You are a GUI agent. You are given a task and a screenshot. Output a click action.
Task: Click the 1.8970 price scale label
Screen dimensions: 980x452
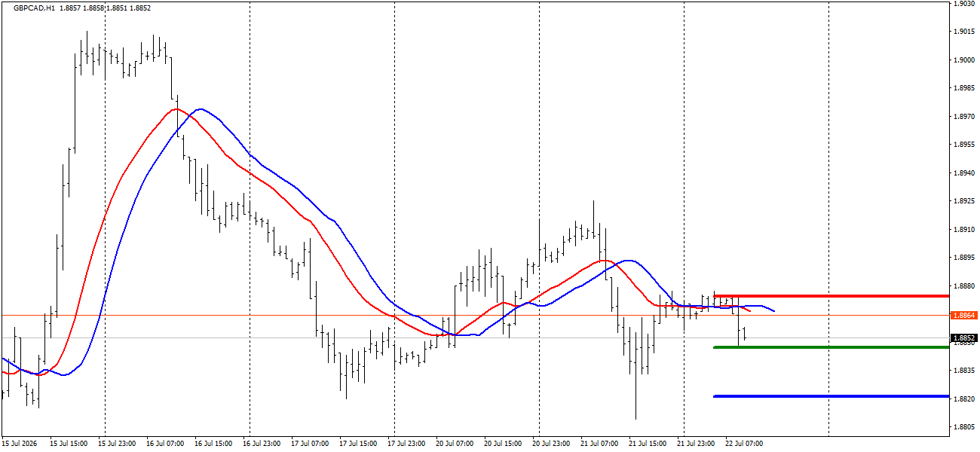pyautogui.click(x=963, y=117)
